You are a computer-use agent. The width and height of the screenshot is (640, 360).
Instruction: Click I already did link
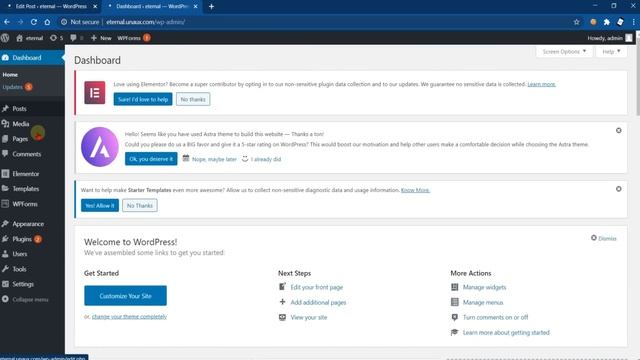point(266,159)
